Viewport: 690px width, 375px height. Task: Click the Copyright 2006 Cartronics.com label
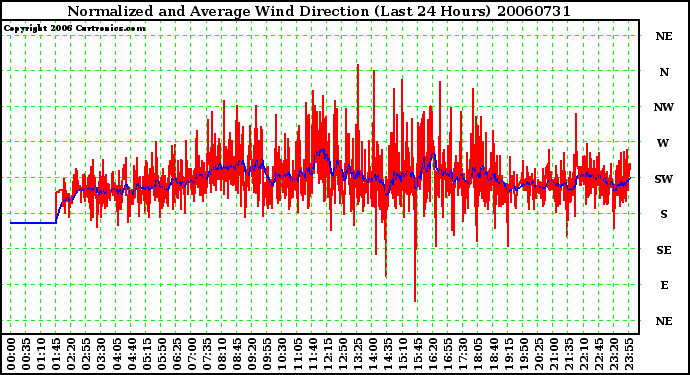pyautogui.click(x=75, y=29)
